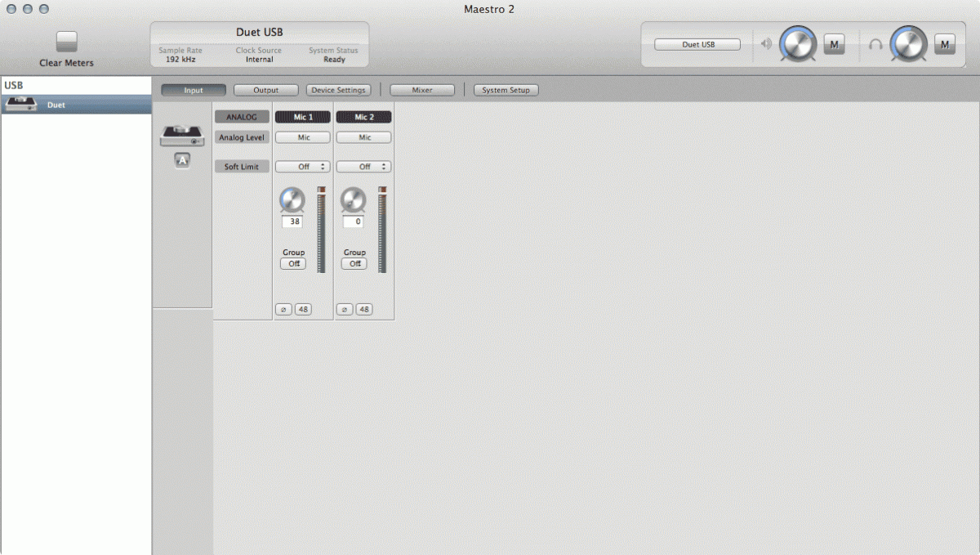Open the System Setup tab
Image resolution: width=980 pixels, height=555 pixels.
pyautogui.click(x=506, y=90)
